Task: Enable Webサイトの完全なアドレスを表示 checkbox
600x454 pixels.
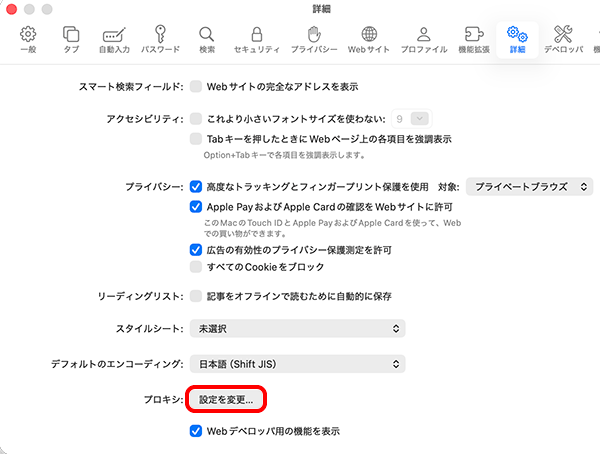Action: click(x=196, y=87)
